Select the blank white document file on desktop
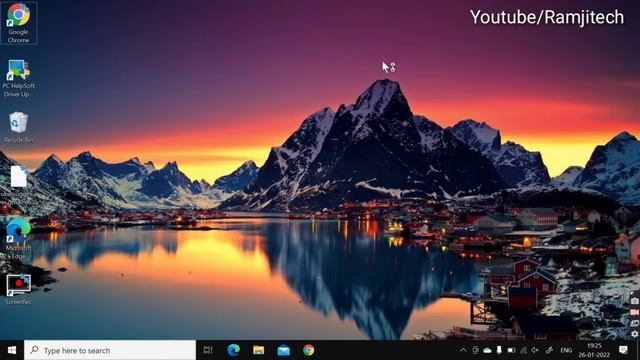The height and width of the screenshot is (360, 640). click(18, 177)
